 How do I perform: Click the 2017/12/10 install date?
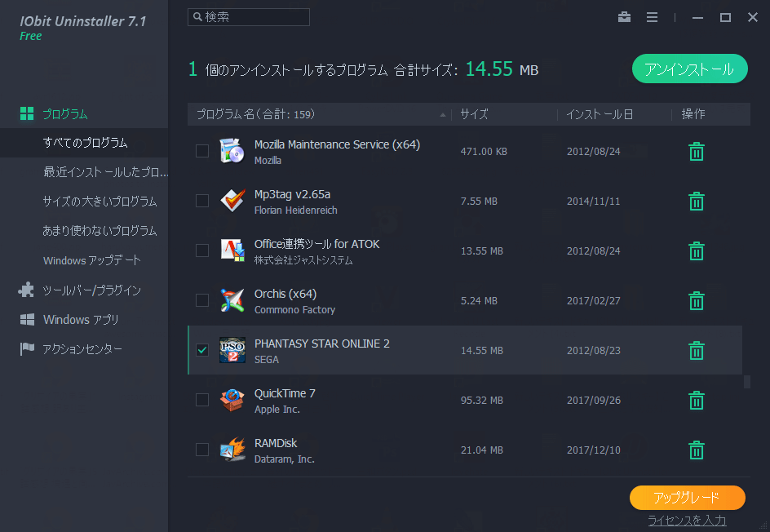(x=593, y=450)
